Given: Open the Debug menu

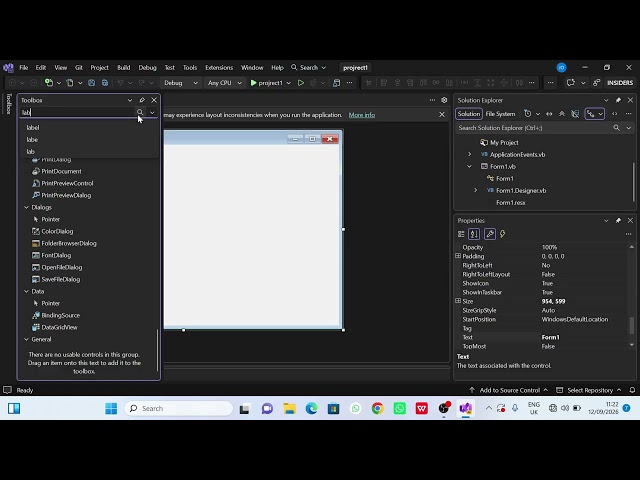Looking at the screenshot, I should point(147,67).
